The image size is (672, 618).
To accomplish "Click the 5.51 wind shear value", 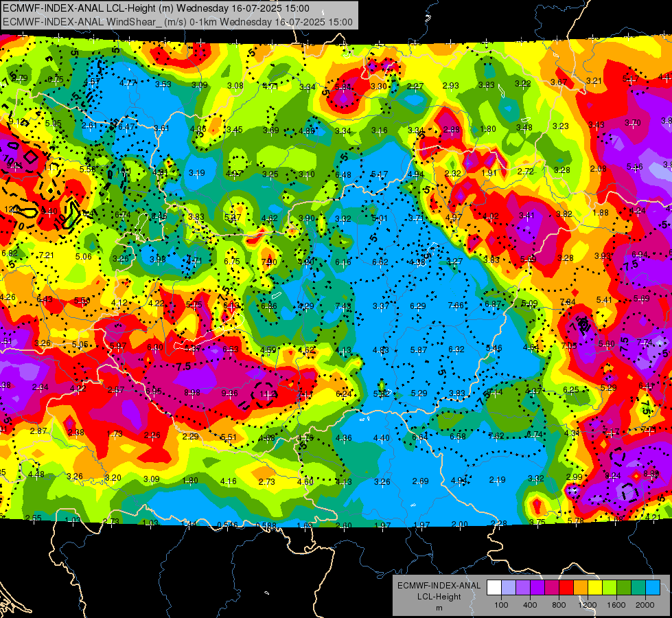I will point(229,437).
